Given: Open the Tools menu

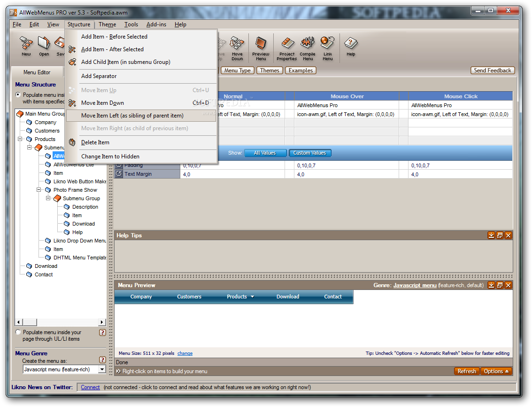Looking at the screenshot, I should (131, 24).
